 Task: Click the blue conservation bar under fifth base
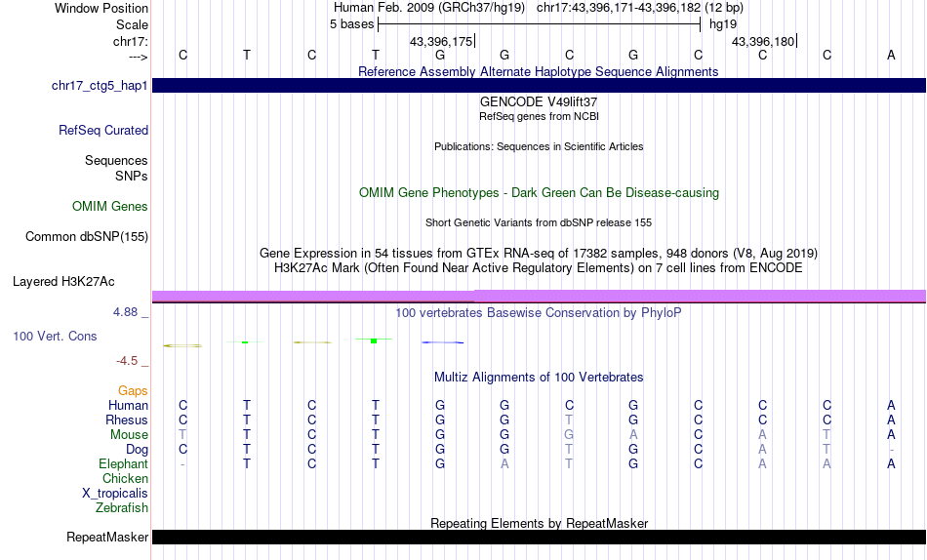(443, 342)
